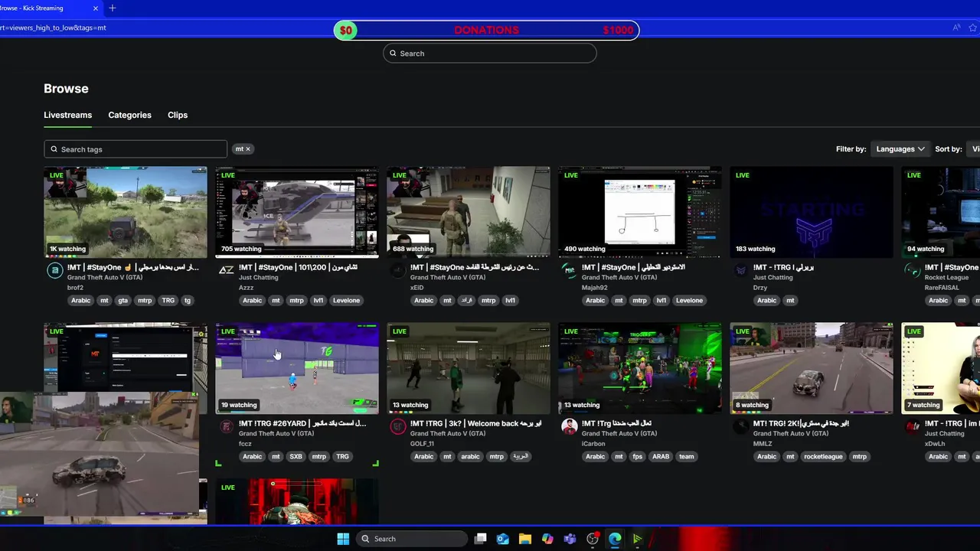Viewport: 980px width, 551px height.
Task: Open xEID's channel avatar
Action: pyautogui.click(x=397, y=270)
